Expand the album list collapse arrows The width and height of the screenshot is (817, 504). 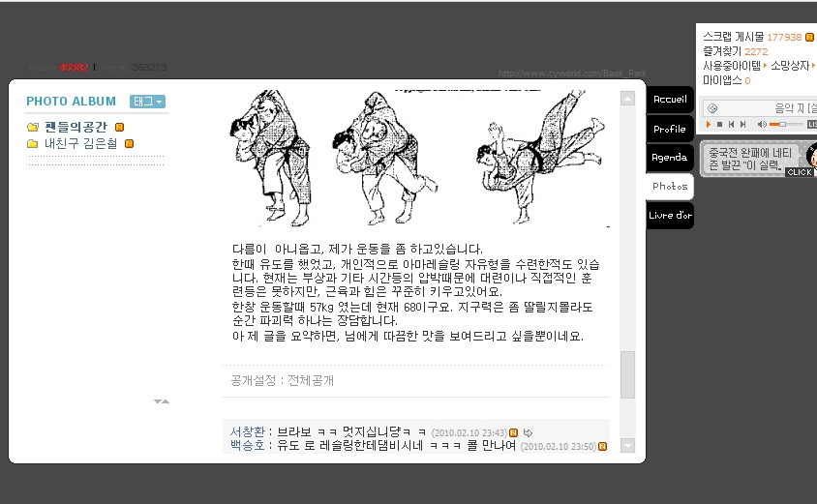click(162, 401)
